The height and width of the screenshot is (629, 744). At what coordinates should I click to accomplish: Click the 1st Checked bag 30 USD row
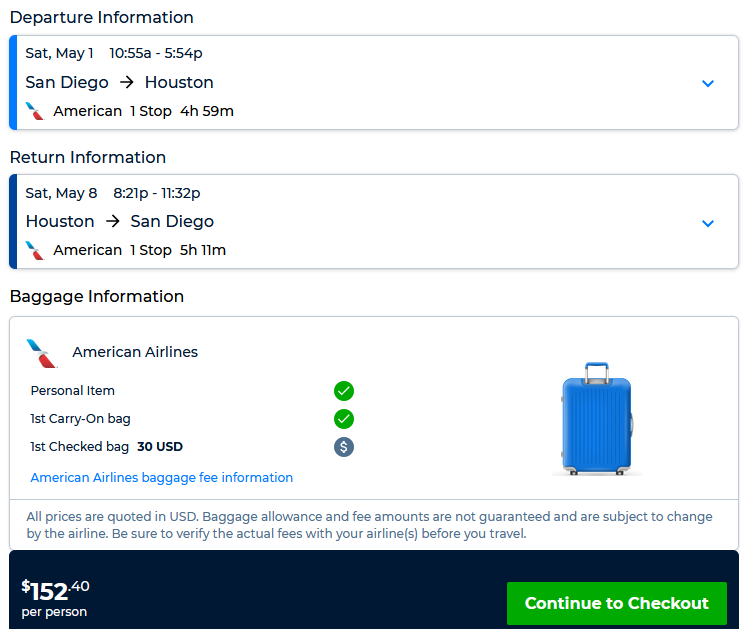[x=107, y=447]
